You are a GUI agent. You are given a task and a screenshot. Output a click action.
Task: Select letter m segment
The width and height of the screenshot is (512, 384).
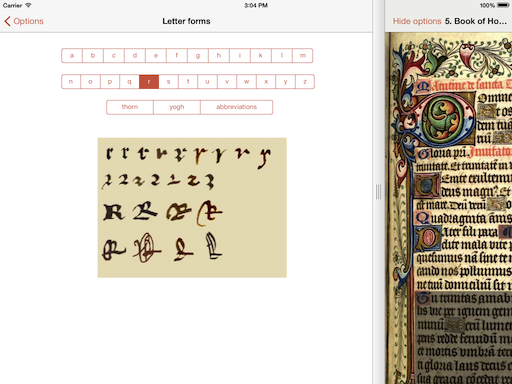coord(303,56)
